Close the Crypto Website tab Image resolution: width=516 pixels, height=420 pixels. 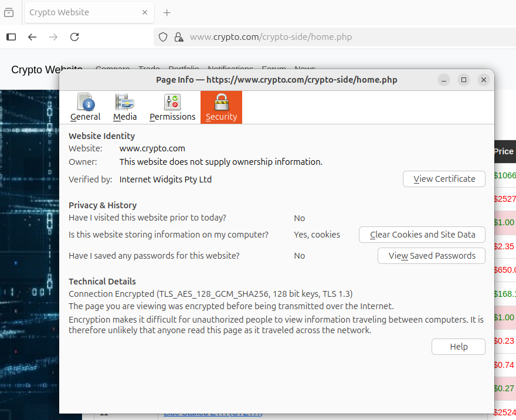click(145, 12)
